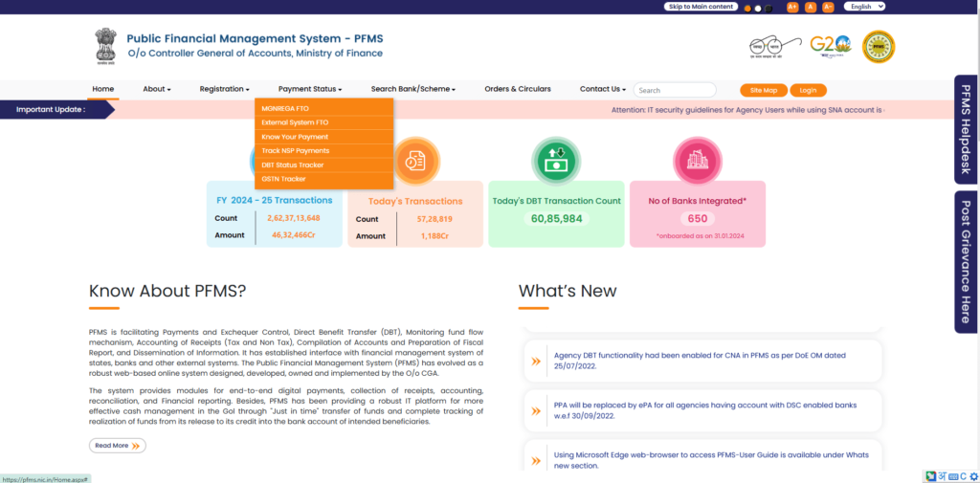Click the Government of India emblem logo
Viewport: 980px width, 483px height.
tap(105, 46)
